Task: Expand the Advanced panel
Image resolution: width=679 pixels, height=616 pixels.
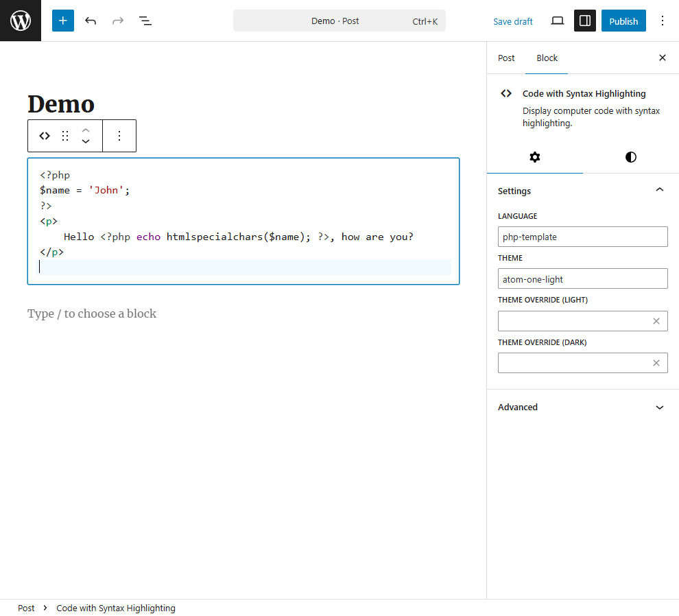Action: coord(660,407)
